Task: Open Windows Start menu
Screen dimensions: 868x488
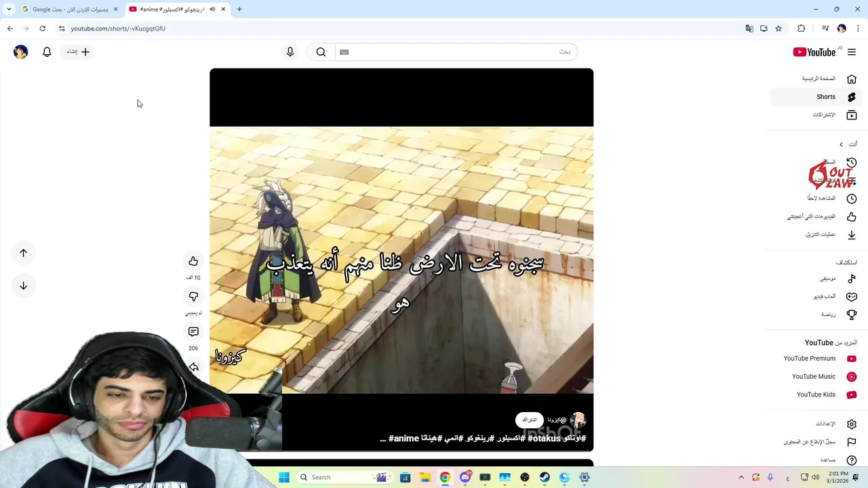Action: pyautogui.click(x=284, y=477)
